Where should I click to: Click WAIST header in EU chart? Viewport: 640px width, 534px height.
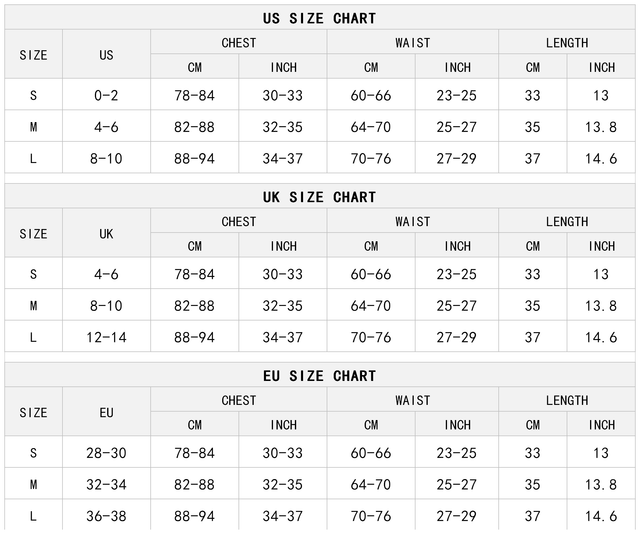point(412,400)
